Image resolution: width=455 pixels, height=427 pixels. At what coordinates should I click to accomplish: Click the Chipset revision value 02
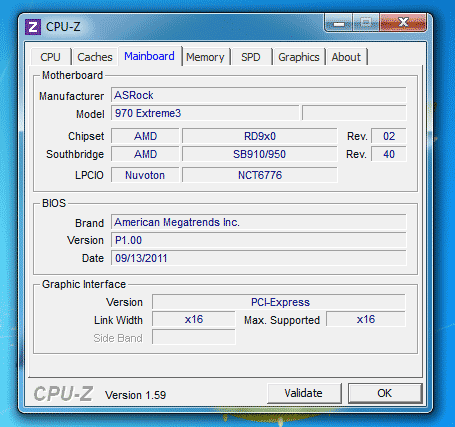pyautogui.click(x=389, y=136)
